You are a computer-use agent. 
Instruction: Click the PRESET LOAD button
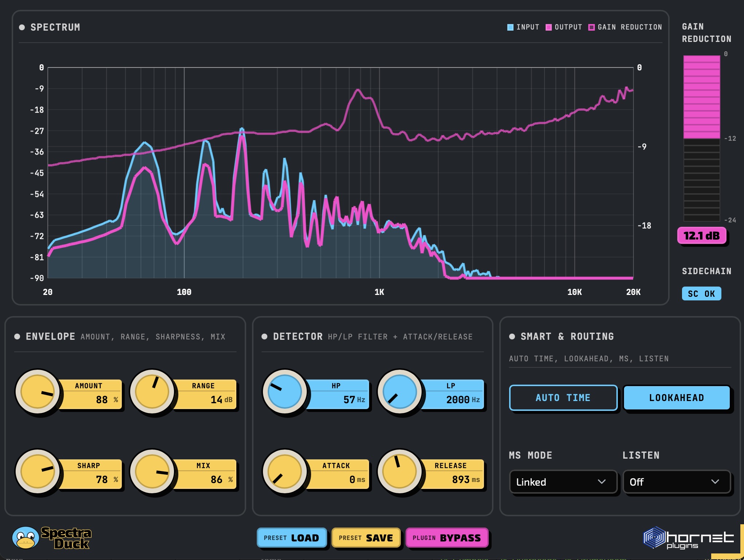(x=292, y=538)
